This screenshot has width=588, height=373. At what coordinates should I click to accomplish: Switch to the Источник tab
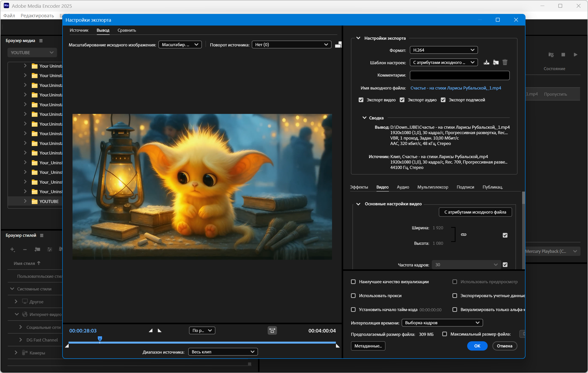click(x=79, y=30)
